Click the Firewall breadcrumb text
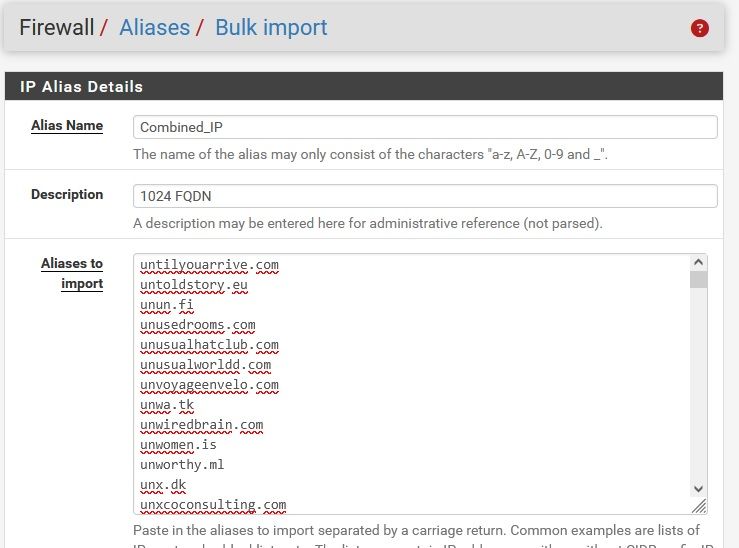Screen dimensions: 739x548 click(58, 28)
